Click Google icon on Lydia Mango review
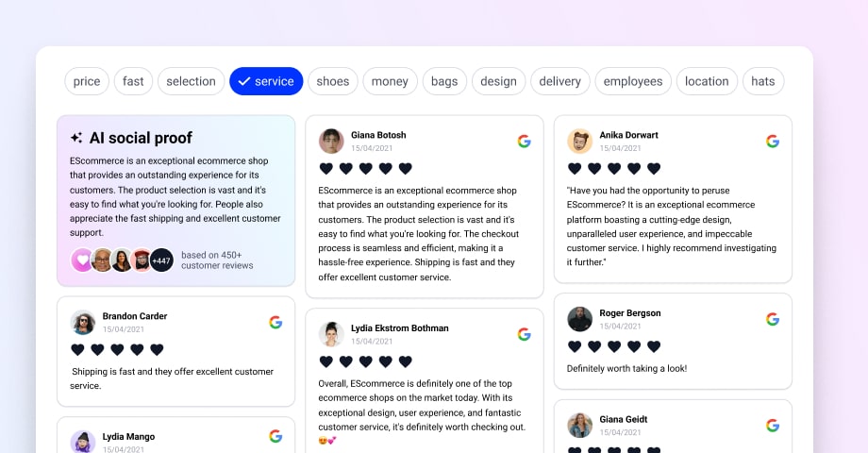Image resolution: width=868 pixels, height=453 pixels. 275,436
